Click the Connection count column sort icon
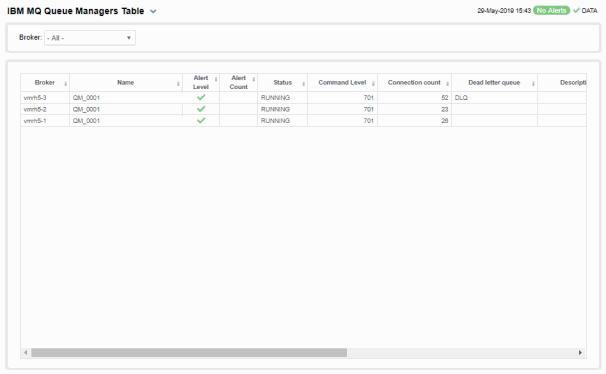 (448, 84)
